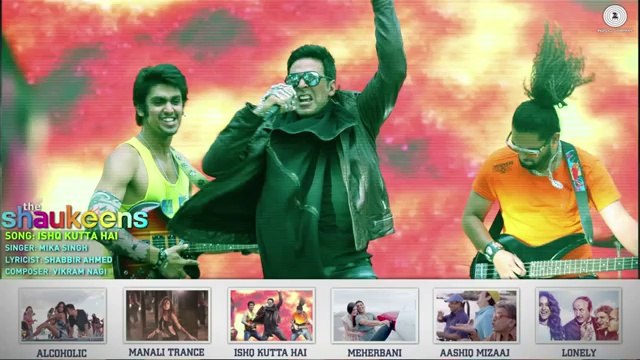The image size is (640, 360).
Task: Open the Alcoholic song thumbnail
Action: tap(62, 315)
